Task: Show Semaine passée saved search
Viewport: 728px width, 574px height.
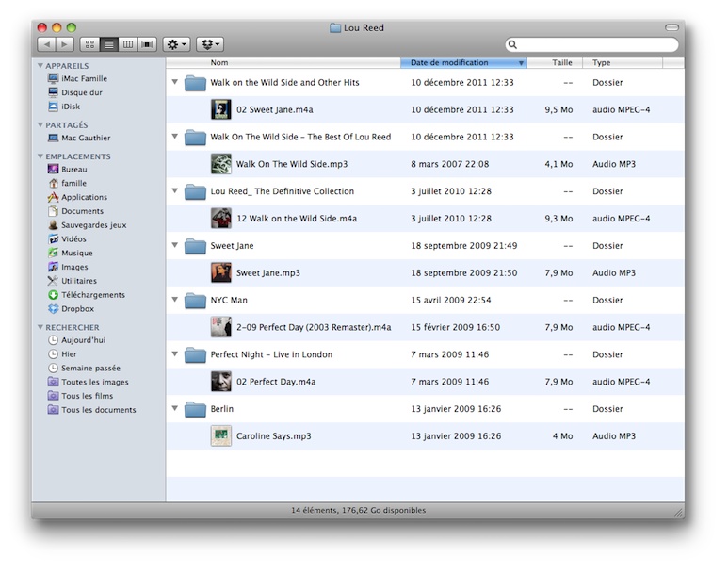Action: pos(84,369)
